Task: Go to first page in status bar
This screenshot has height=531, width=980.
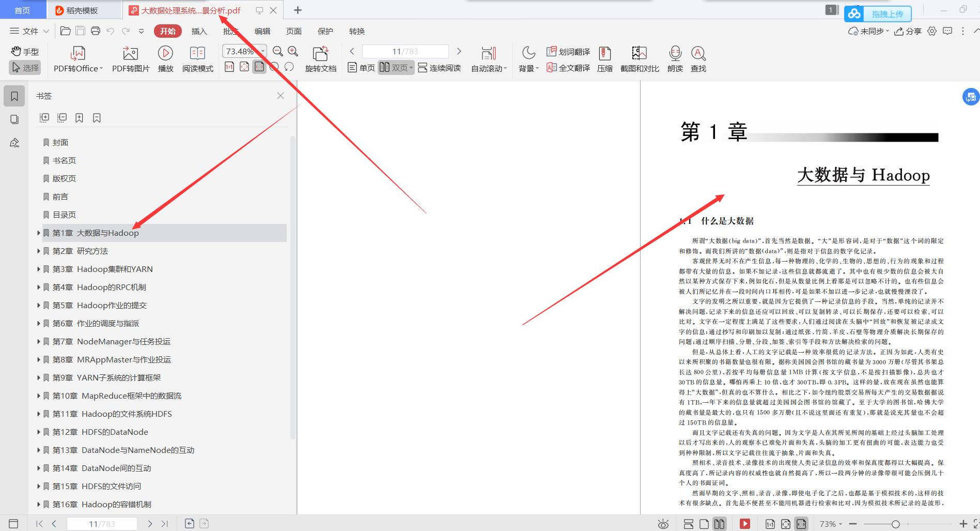Action: click(40, 524)
